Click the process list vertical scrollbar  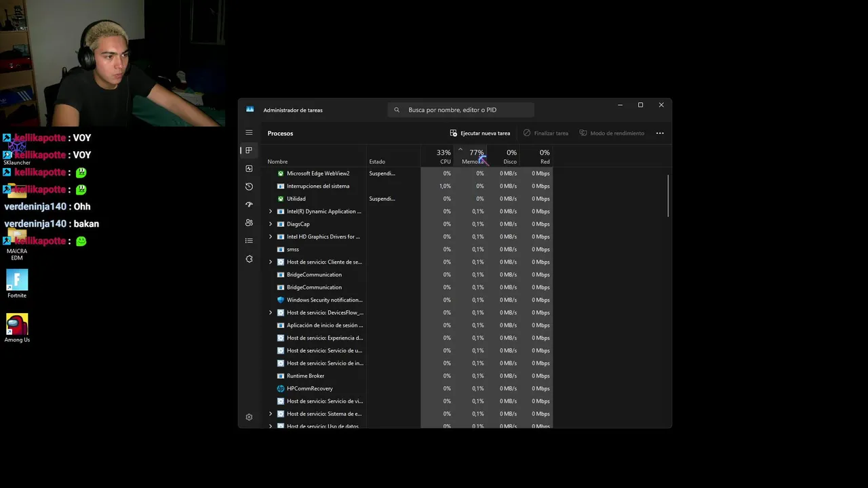click(669, 197)
